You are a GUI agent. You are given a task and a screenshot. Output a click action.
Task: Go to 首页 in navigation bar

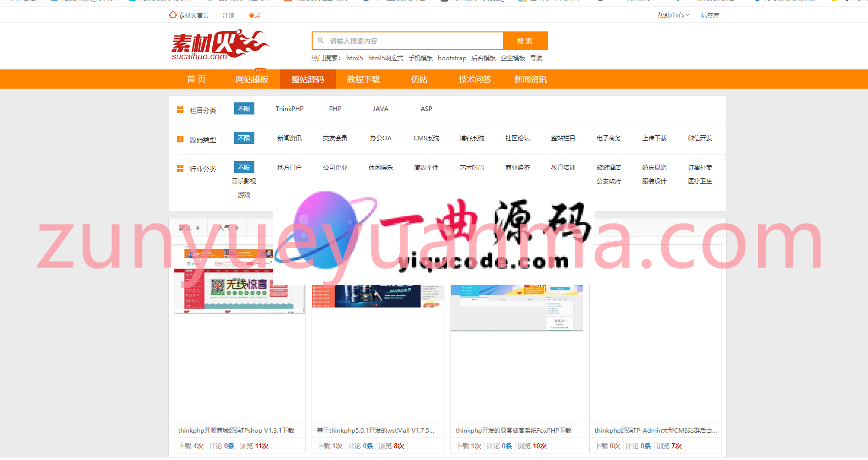[x=197, y=79]
